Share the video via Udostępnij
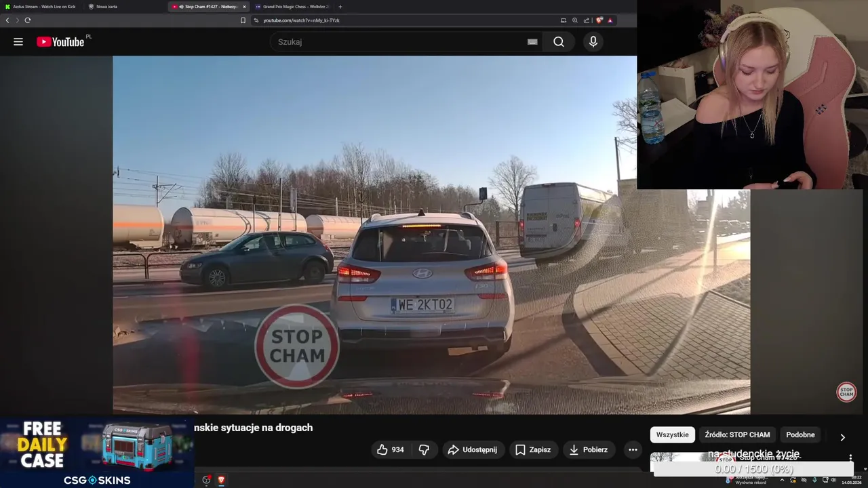The image size is (868, 488). pos(473,449)
